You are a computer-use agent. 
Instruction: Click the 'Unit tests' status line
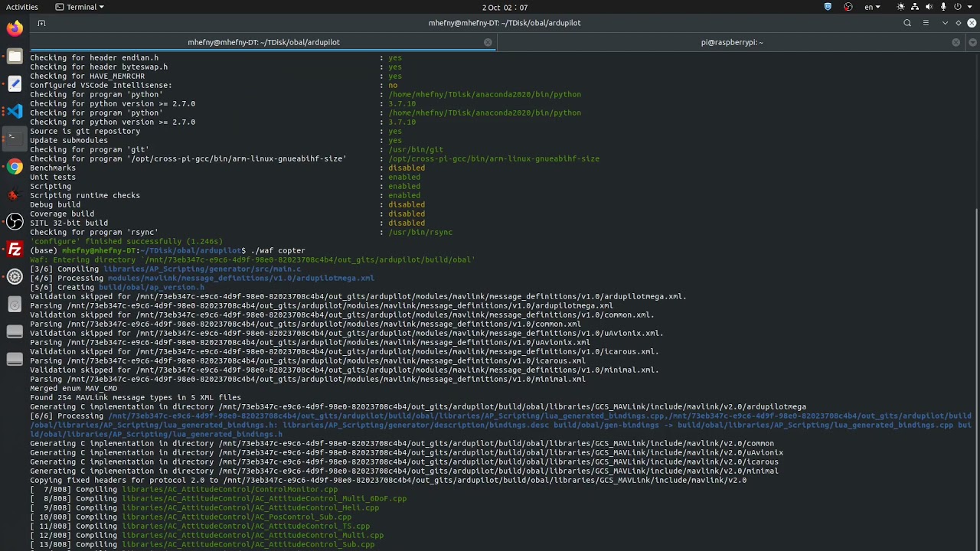pos(225,177)
